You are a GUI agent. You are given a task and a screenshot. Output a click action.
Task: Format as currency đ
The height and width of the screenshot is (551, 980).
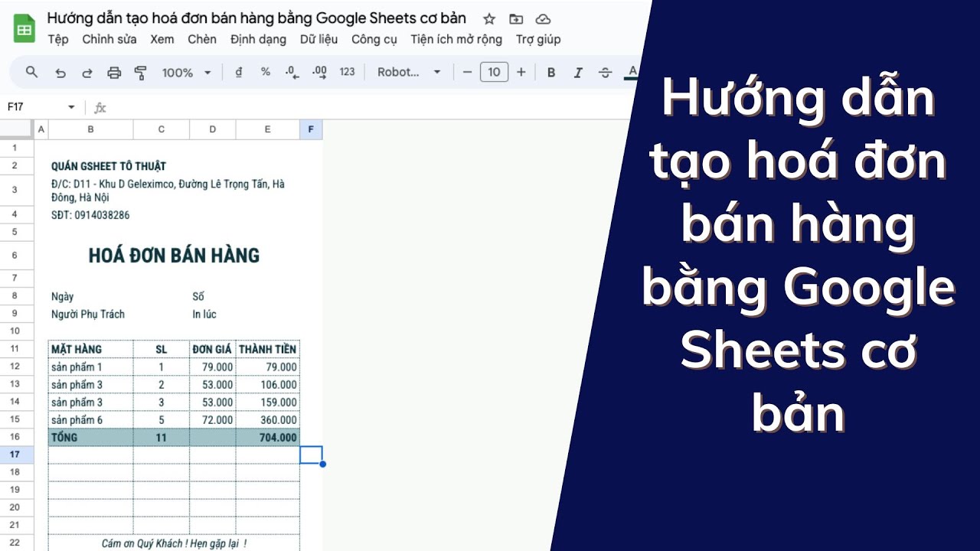[239, 72]
